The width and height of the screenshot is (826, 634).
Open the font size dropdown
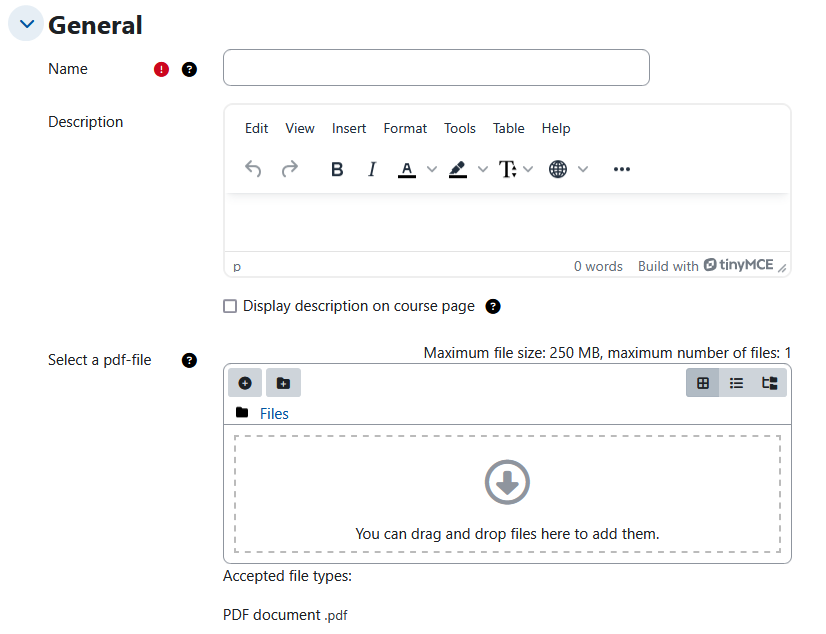point(511,169)
